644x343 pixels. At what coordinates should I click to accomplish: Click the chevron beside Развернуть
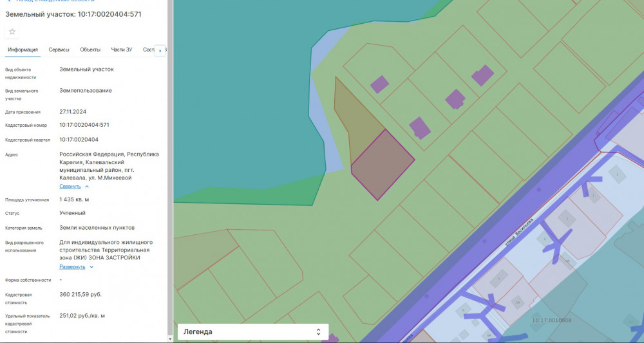click(x=91, y=266)
